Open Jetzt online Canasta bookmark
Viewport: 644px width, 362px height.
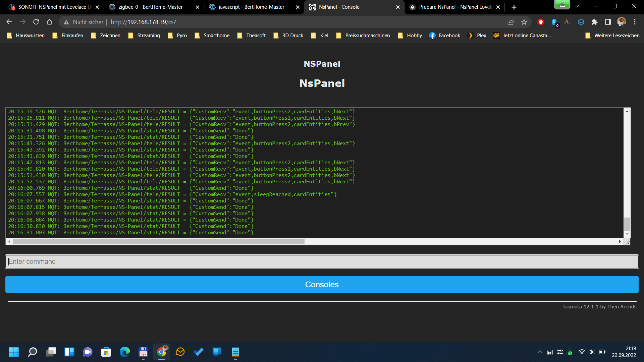pos(522,36)
